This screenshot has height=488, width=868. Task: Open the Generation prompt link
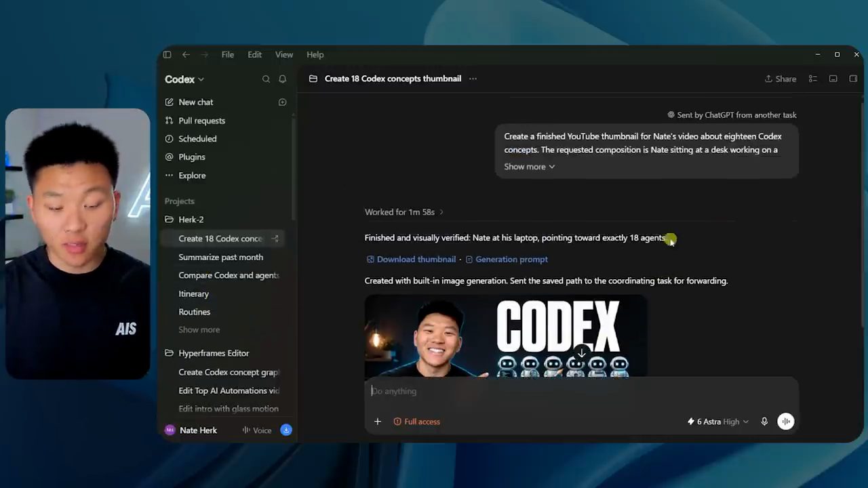(x=507, y=259)
